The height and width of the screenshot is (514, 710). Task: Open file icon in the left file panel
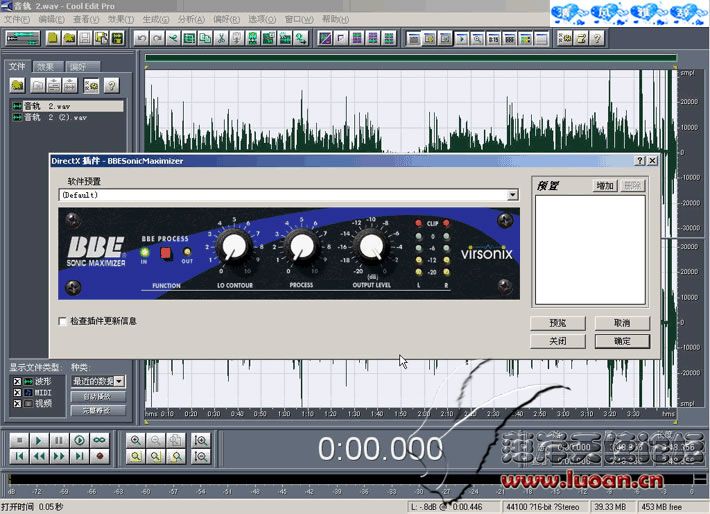[18, 85]
